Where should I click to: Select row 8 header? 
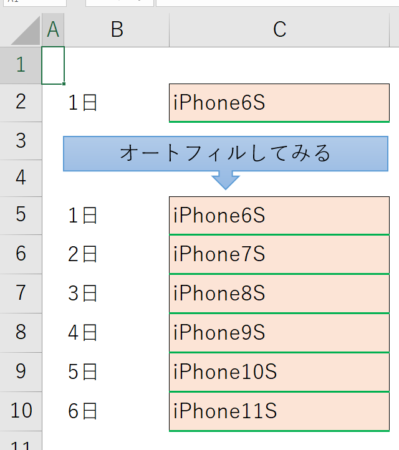[21, 332]
